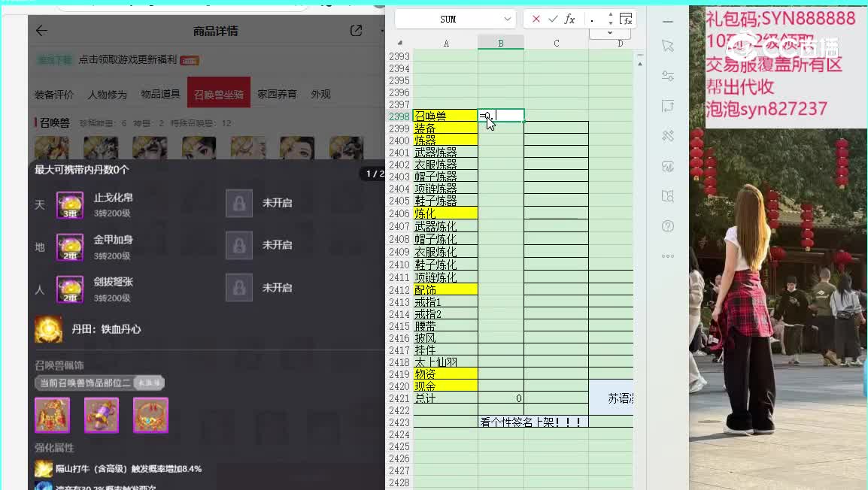Click the locked 未开启 slot in 人 row
The image size is (868, 490).
239,288
